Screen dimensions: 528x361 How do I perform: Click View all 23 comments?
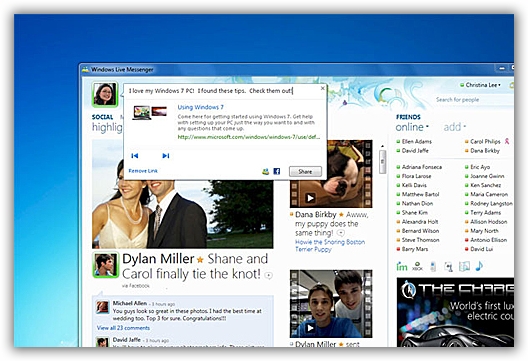click(123, 328)
